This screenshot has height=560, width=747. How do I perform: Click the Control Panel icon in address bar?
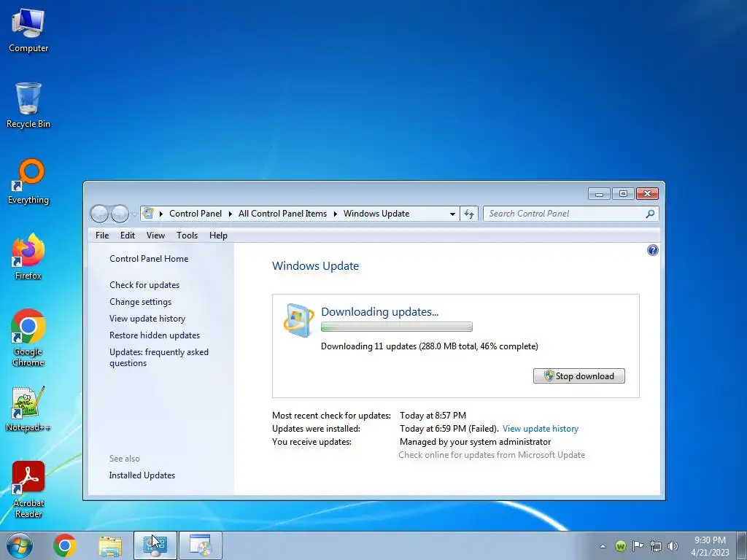pyautogui.click(x=148, y=214)
